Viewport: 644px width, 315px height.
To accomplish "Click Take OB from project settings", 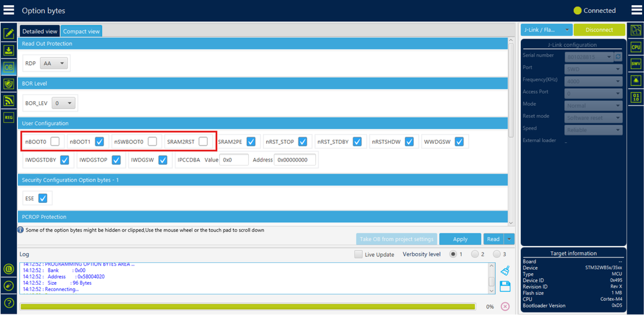I will (x=396, y=239).
